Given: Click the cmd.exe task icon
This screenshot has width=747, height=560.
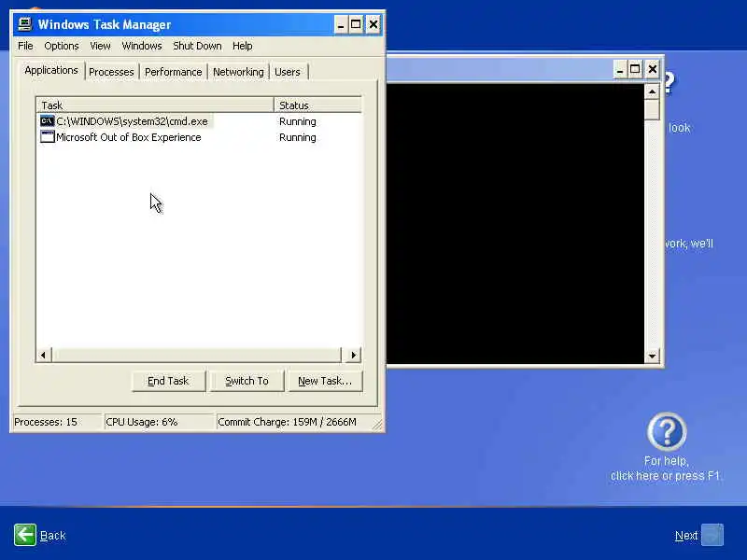Looking at the screenshot, I should [48, 121].
